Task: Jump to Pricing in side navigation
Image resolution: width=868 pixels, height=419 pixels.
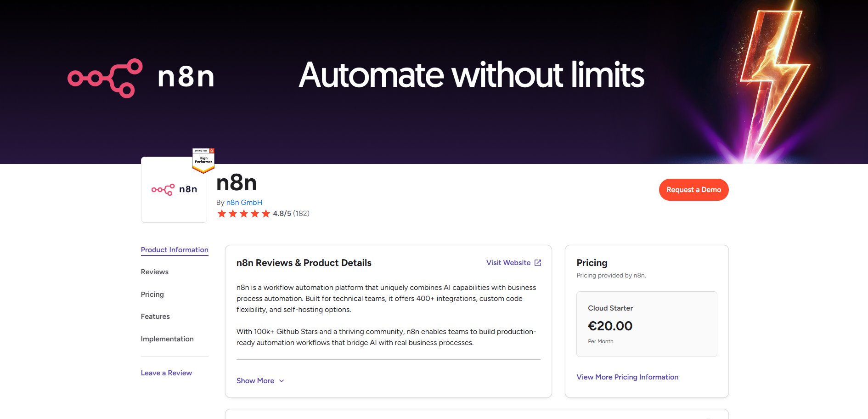Action: click(152, 294)
